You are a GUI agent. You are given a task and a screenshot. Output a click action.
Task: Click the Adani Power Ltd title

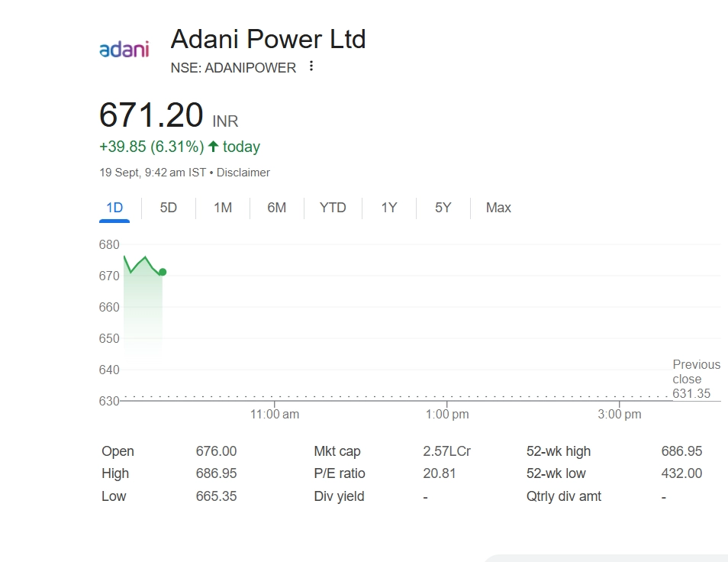click(268, 39)
